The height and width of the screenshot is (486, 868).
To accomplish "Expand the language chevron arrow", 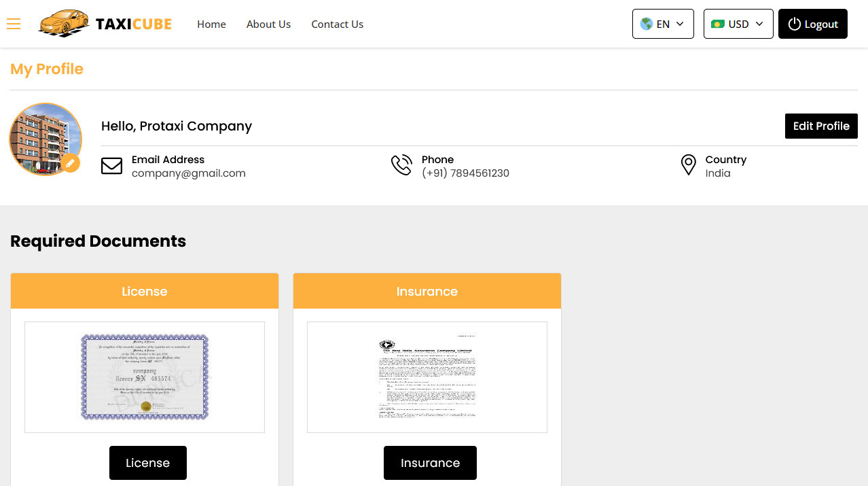I will 679,23.
